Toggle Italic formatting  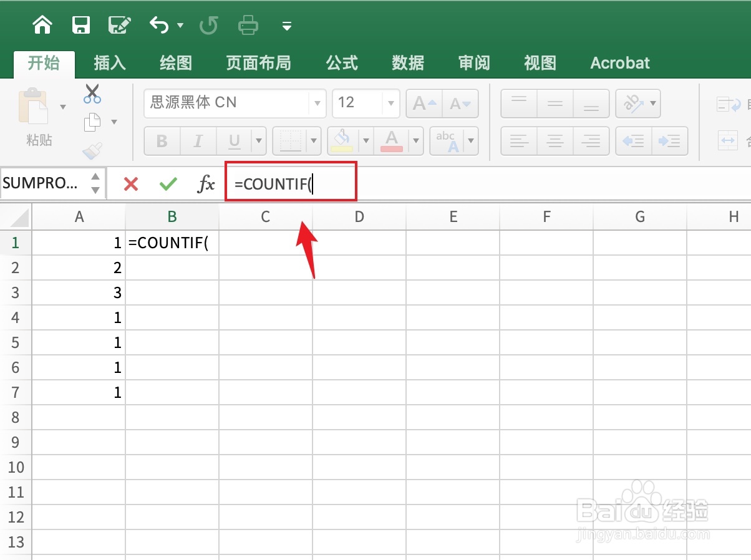coord(198,140)
